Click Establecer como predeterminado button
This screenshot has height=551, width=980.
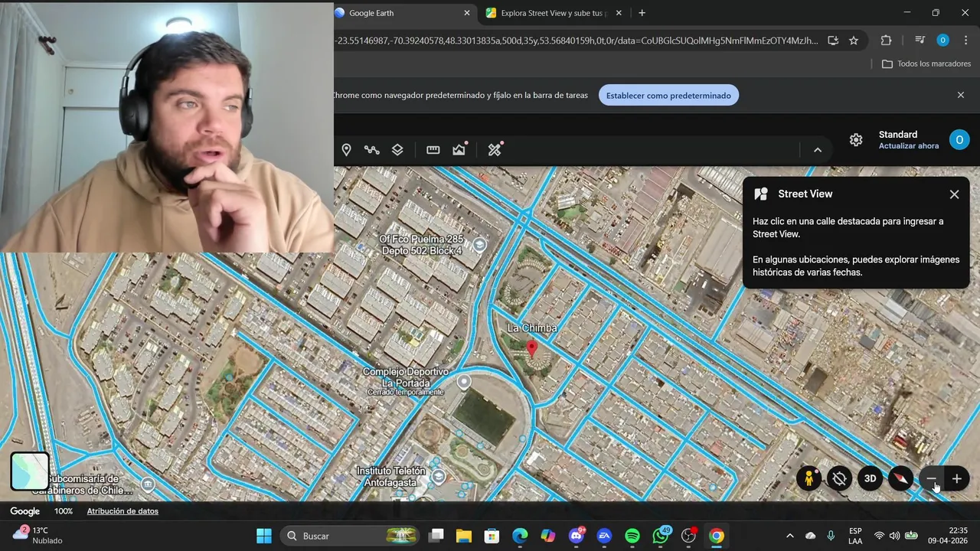[x=668, y=96]
